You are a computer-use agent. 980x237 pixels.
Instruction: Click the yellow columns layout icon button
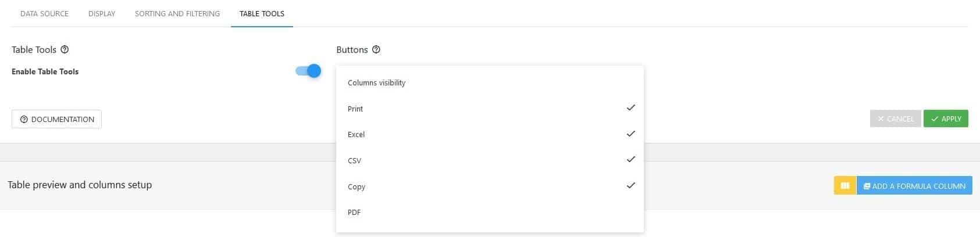tap(845, 186)
